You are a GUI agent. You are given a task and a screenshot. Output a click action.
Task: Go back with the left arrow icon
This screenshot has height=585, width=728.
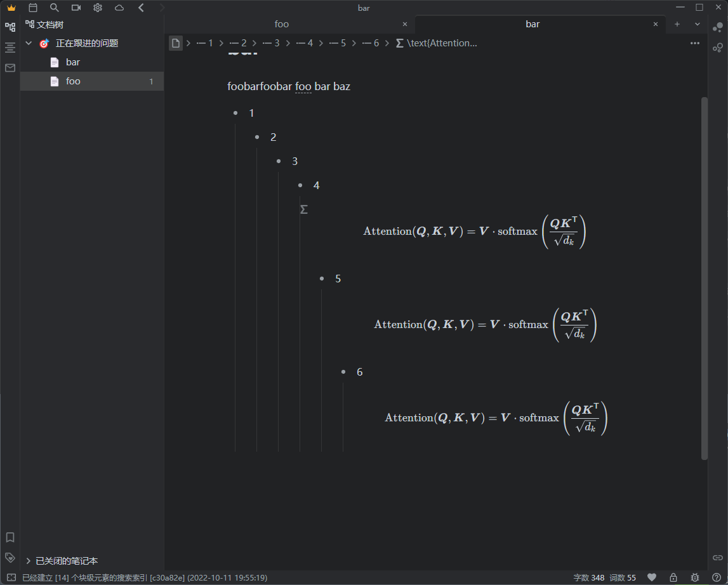141,8
